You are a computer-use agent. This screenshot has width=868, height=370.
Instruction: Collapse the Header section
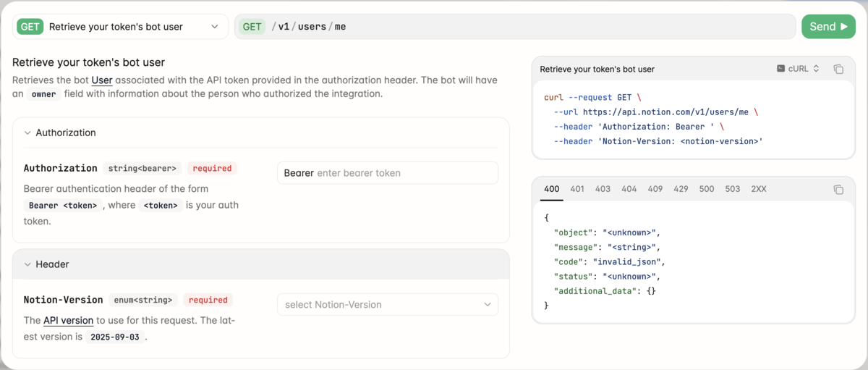[x=28, y=264]
